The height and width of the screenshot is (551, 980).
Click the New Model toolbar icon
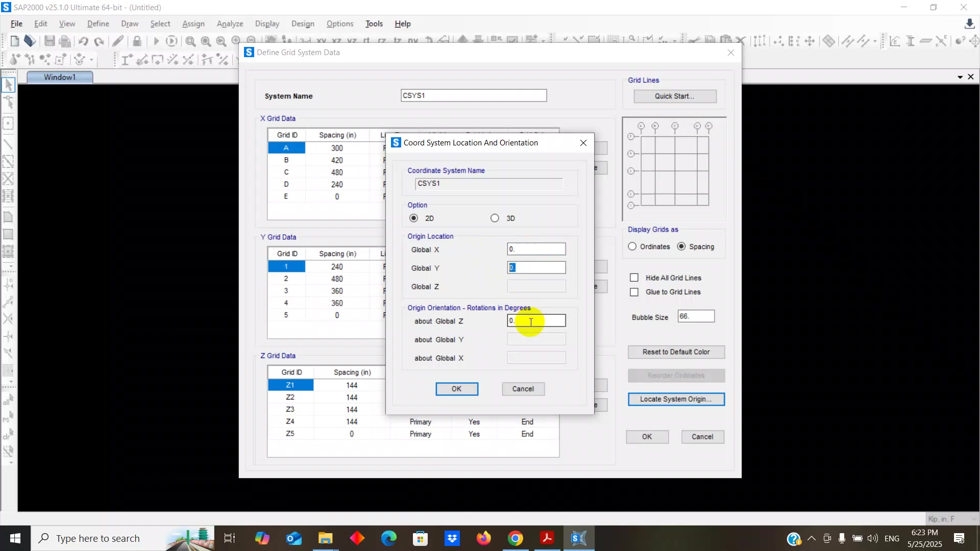(x=15, y=41)
